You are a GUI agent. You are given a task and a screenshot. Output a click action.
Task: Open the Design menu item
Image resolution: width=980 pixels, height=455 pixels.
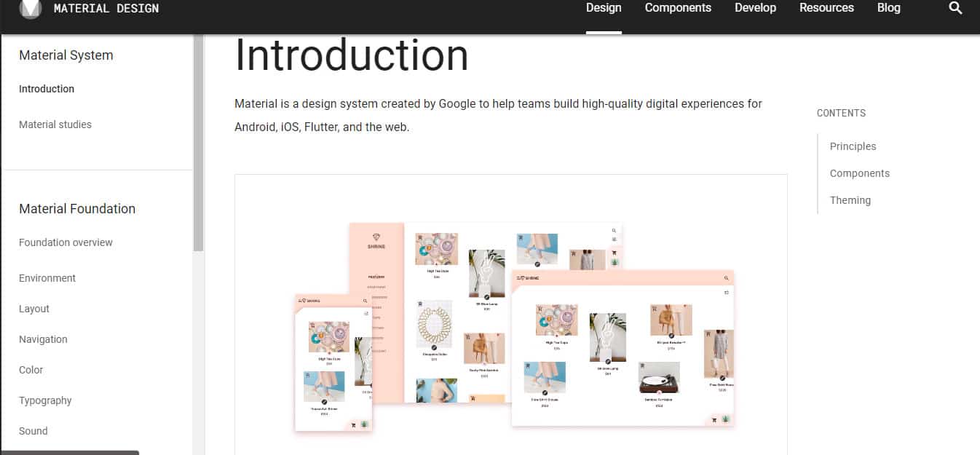(x=604, y=8)
